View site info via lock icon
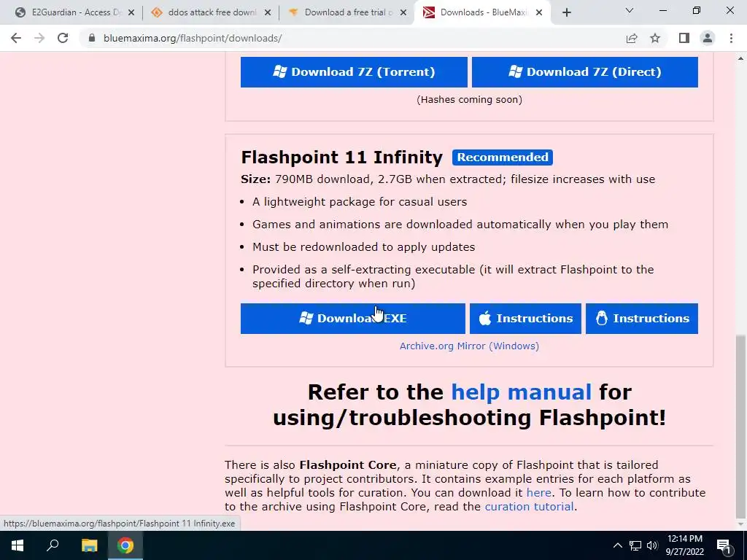Screen dimensions: 747x560 coord(92,38)
